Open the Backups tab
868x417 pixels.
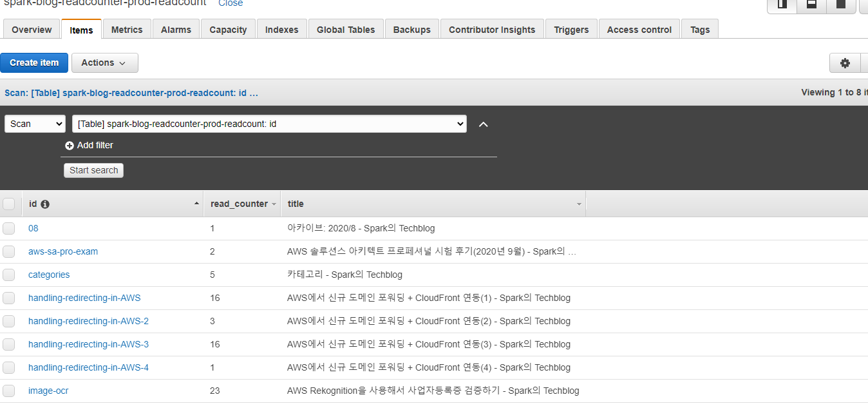[x=411, y=29]
